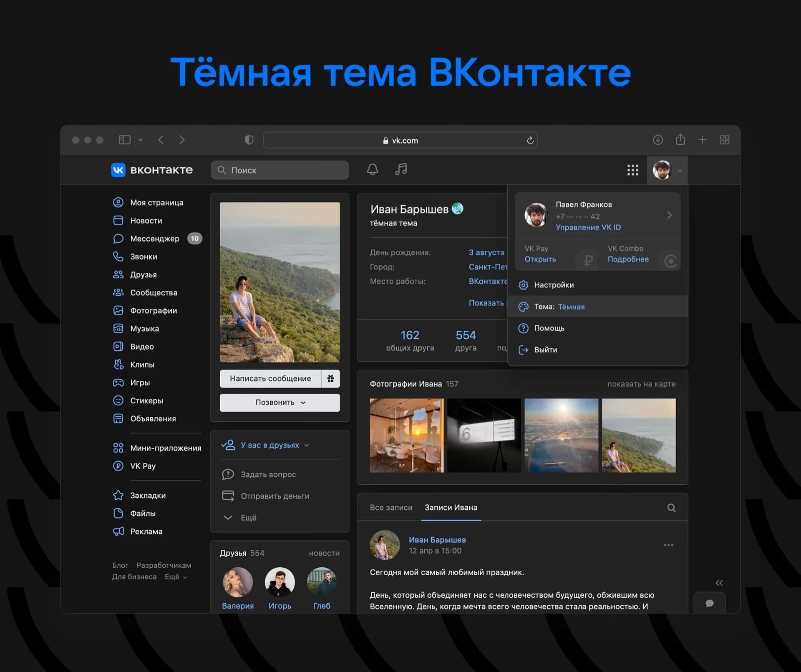
Task: Open VK services grid icon
Action: pos(632,170)
